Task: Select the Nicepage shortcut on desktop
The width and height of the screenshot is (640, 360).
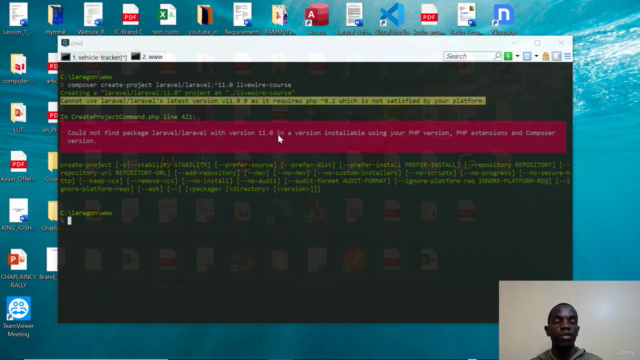Action: coord(504,19)
